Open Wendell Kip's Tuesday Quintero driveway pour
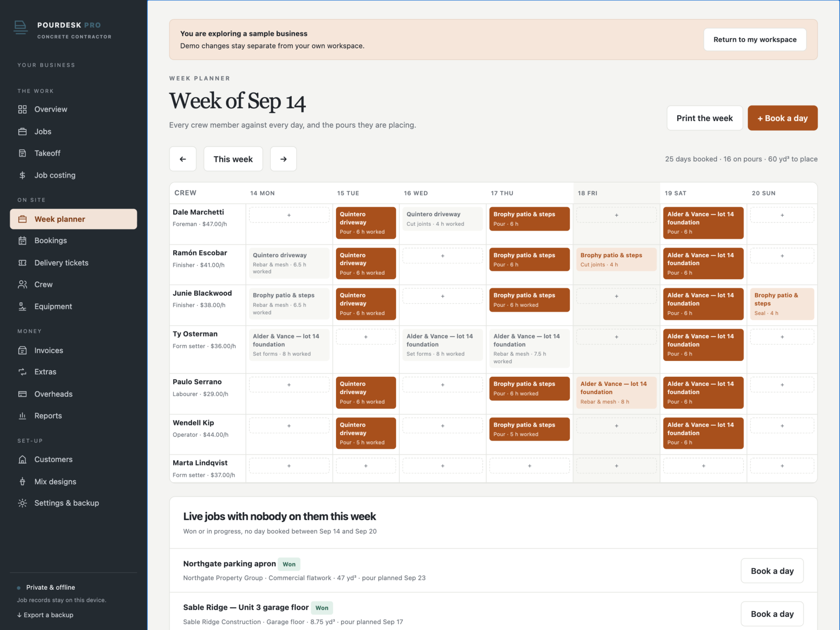Screen dimensions: 840x630 (366, 433)
